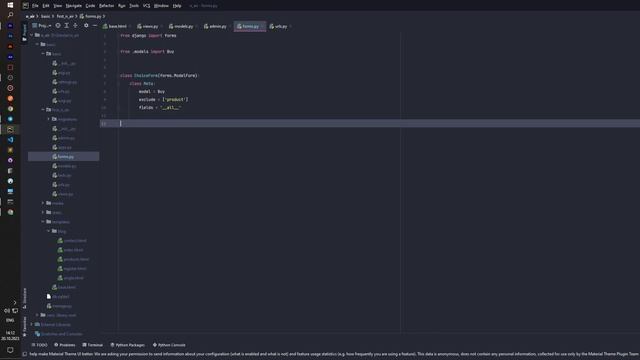Viewport: 640px width, 360px height.
Task: Click the Collapse All icon in Project toolbar
Action: [x=76, y=25]
